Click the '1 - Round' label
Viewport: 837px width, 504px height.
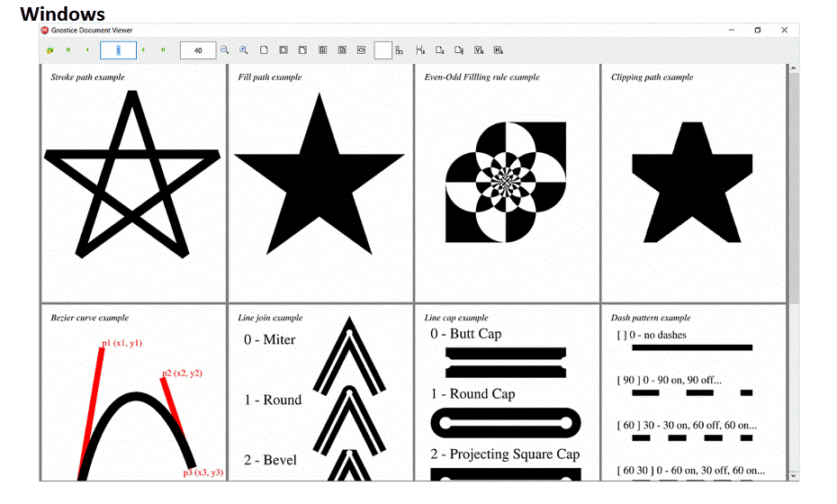(273, 400)
